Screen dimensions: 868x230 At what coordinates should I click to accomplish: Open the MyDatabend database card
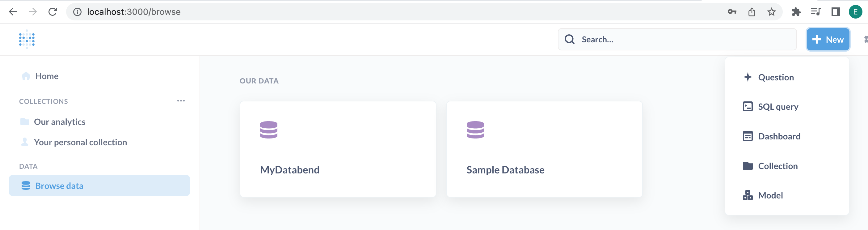(338, 149)
